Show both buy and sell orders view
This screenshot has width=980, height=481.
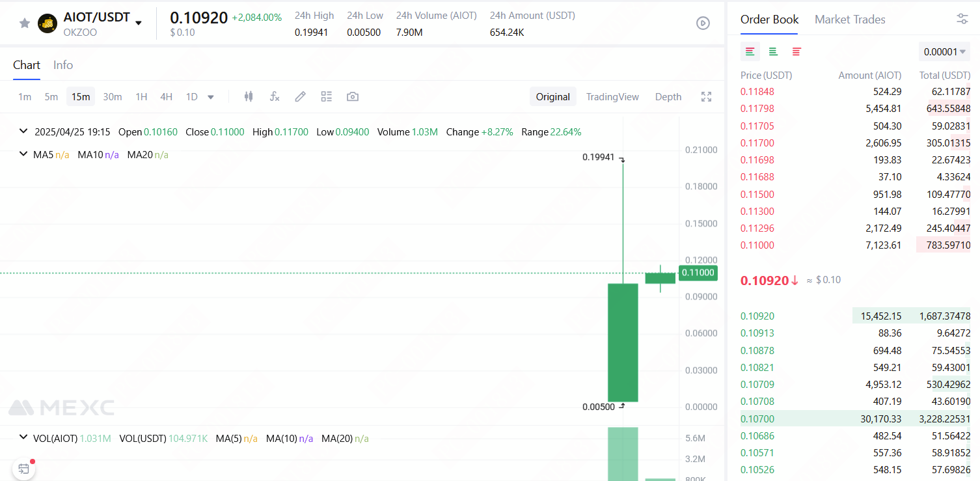point(750,51)
